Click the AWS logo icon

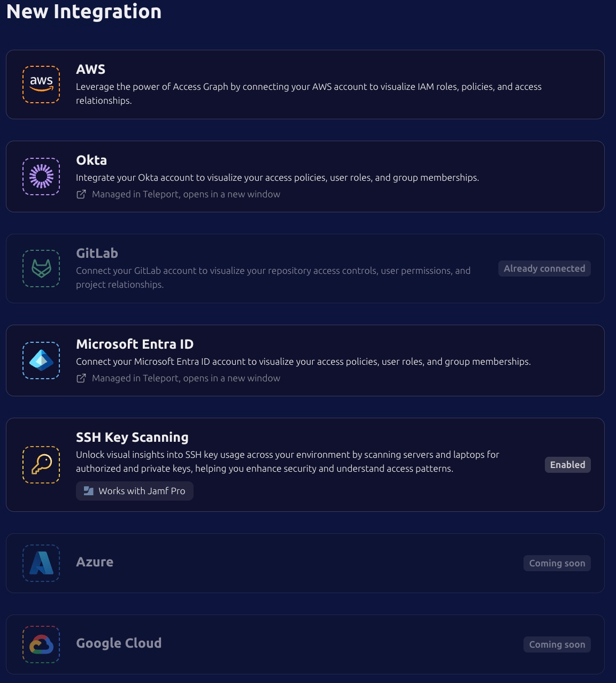click(x=41, y=84)
